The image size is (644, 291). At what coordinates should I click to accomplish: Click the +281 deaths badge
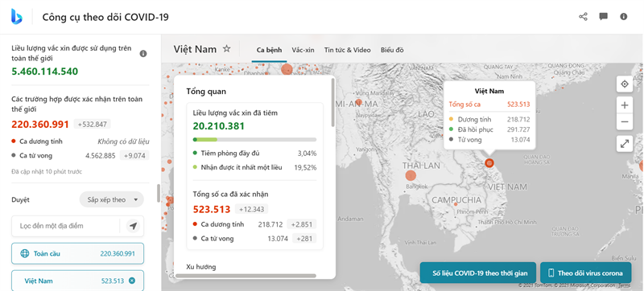coord(304,239)
